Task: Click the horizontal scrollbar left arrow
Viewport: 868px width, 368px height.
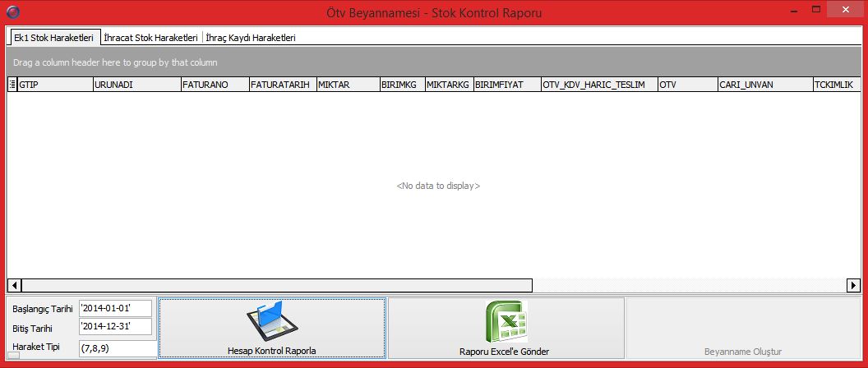Action: (x=13, y=285)
